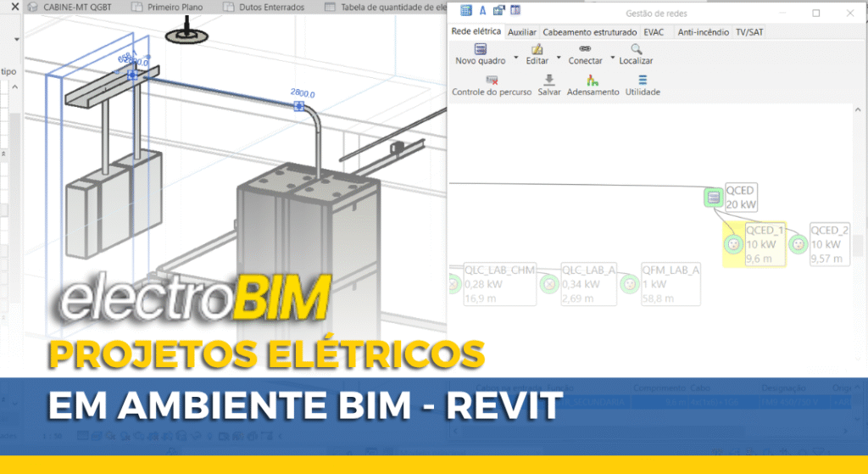The image size is (868, 474).
Task: Select the QCED 20 kW node label
Action: 741,197
